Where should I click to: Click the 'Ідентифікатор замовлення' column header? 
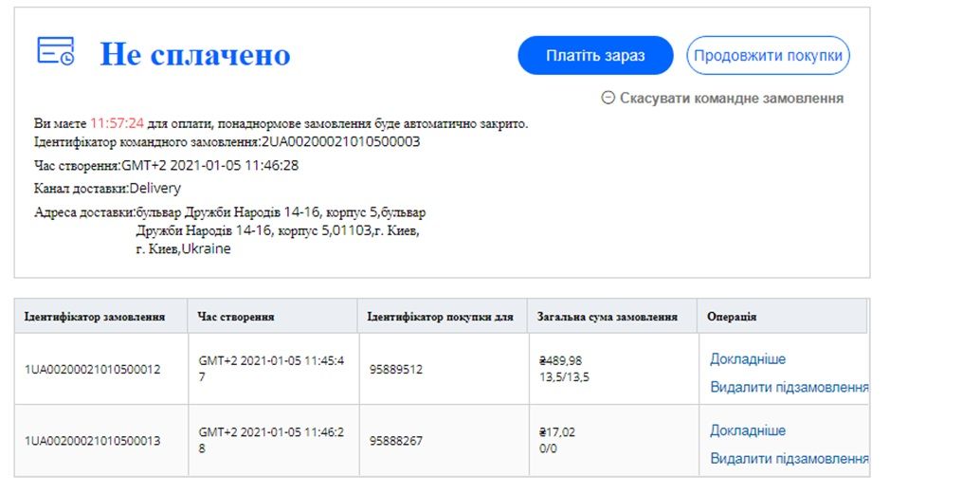[x=95, y=317]
